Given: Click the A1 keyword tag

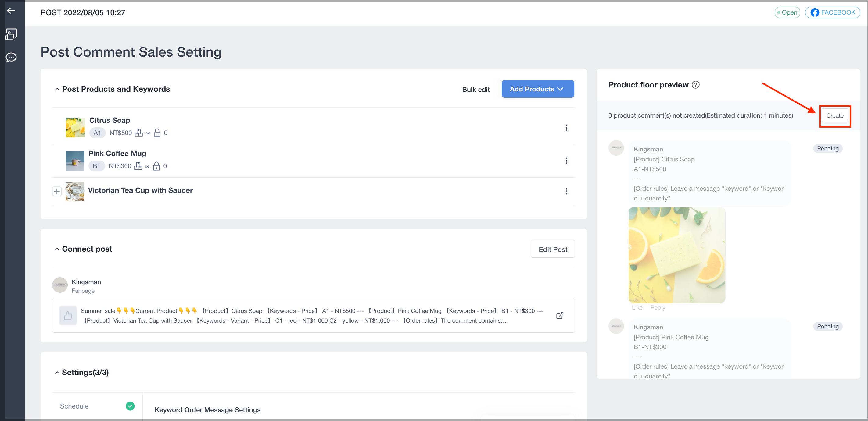Looking at the screenshot, I should click(97, 133).
